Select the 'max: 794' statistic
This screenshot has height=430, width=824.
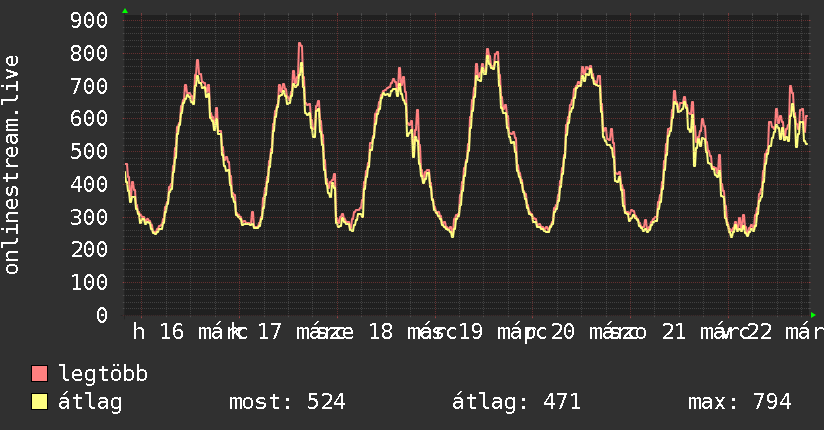(740, 402)
